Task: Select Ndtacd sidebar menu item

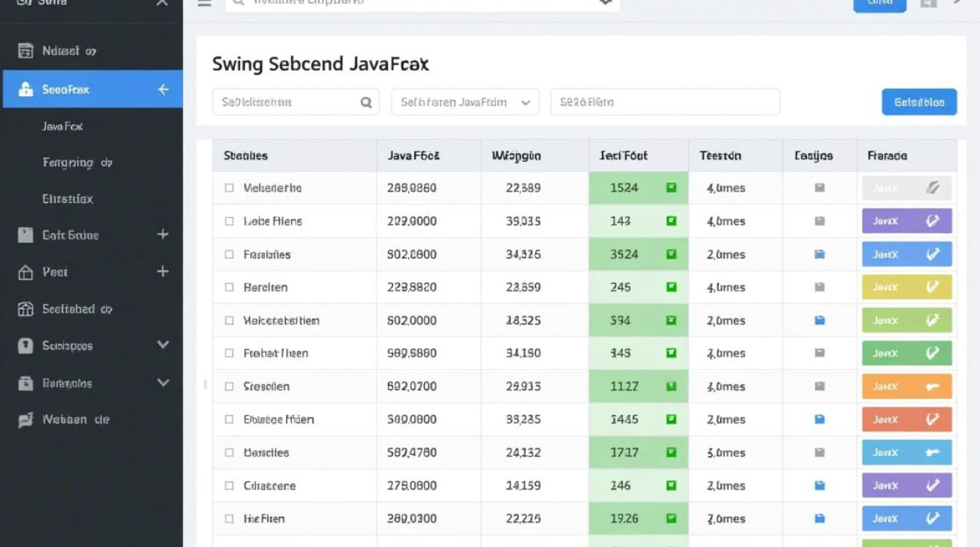Action: coord(69,51)
